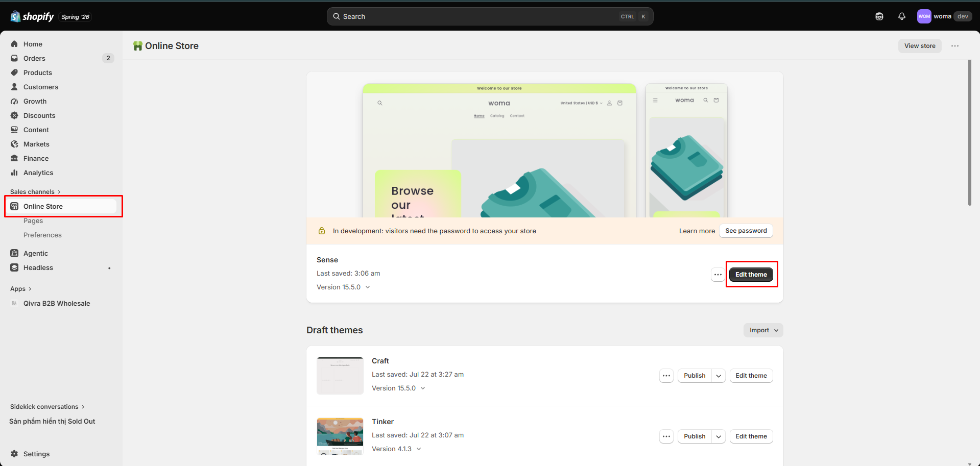Open the Sense theme more actions ellipsis
Image resolution: width=980 pixels, height=466 pixels.
pyautogui.click(x=718, y=275)
